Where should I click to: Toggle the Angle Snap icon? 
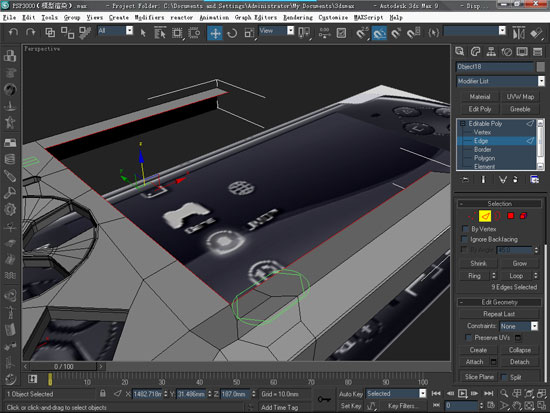click(379, 33)
